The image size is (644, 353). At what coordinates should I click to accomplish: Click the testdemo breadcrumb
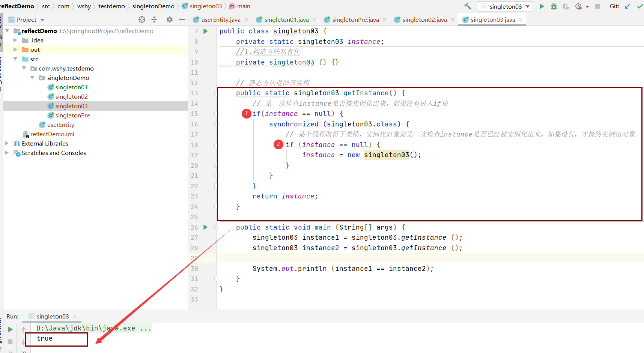tap(111, 6)
